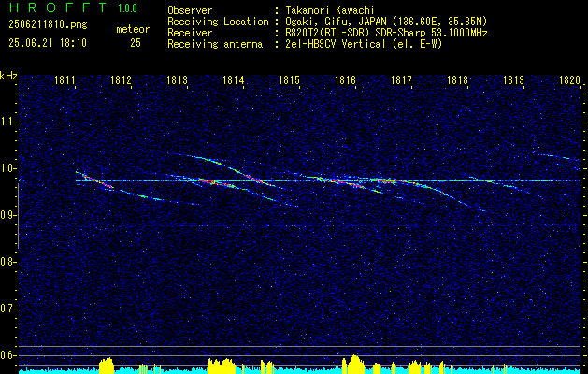Select antenna 2el-HB9CV Vertical text

coord(364,44)
